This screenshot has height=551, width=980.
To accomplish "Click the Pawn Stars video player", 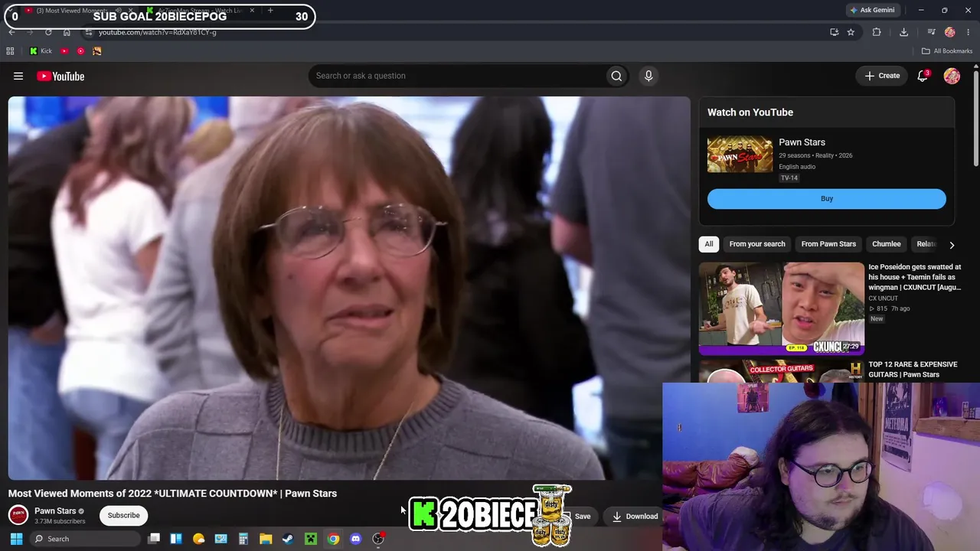I will coord(349,288).
